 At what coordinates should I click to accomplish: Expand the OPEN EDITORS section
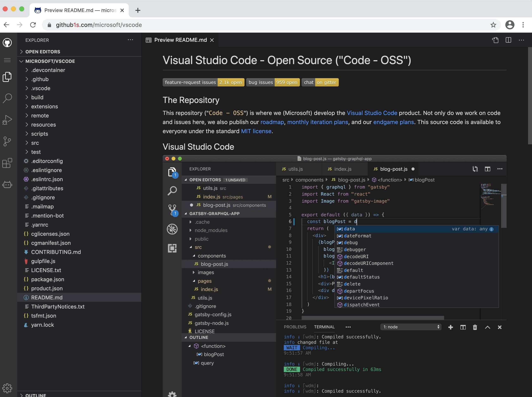79,52
